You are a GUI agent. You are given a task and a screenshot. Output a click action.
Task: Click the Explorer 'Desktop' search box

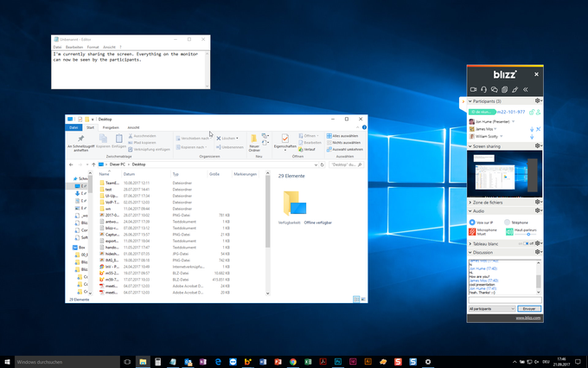click(346, 165)
